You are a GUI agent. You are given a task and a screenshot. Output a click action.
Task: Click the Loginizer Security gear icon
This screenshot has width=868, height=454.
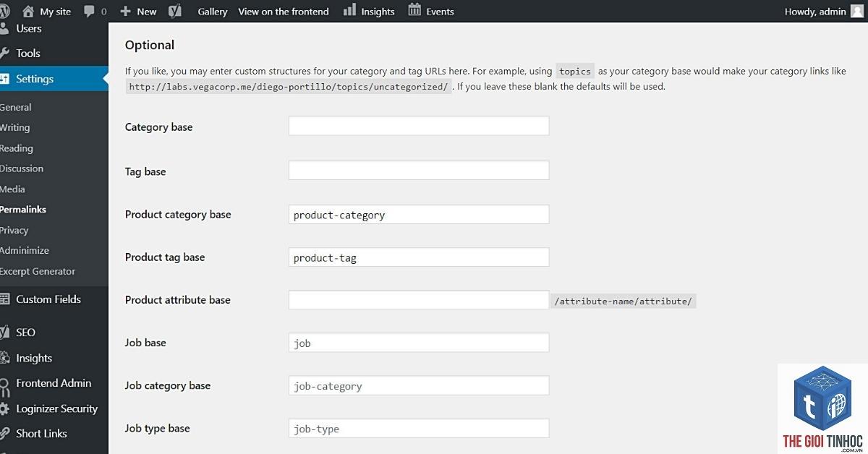[x=4, y=408]
